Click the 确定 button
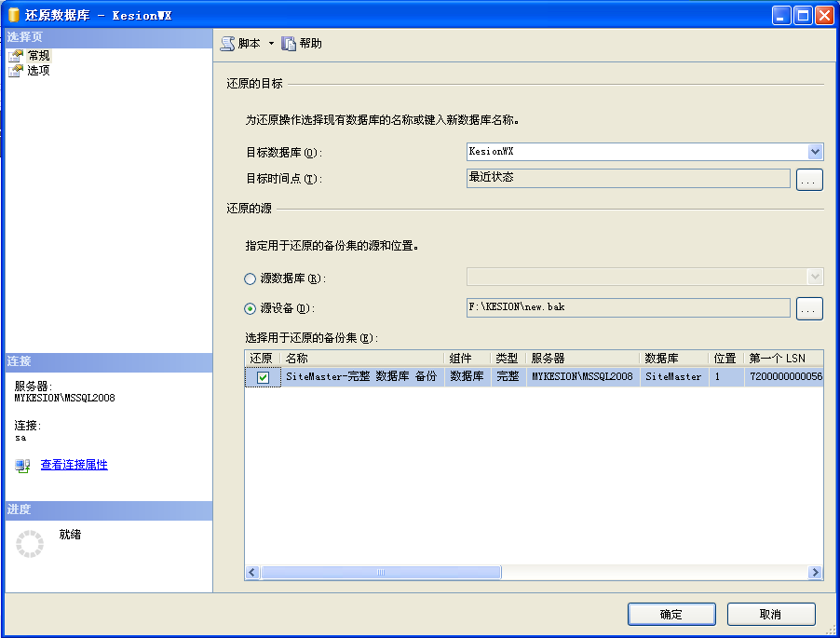 (x=671, y=615)
